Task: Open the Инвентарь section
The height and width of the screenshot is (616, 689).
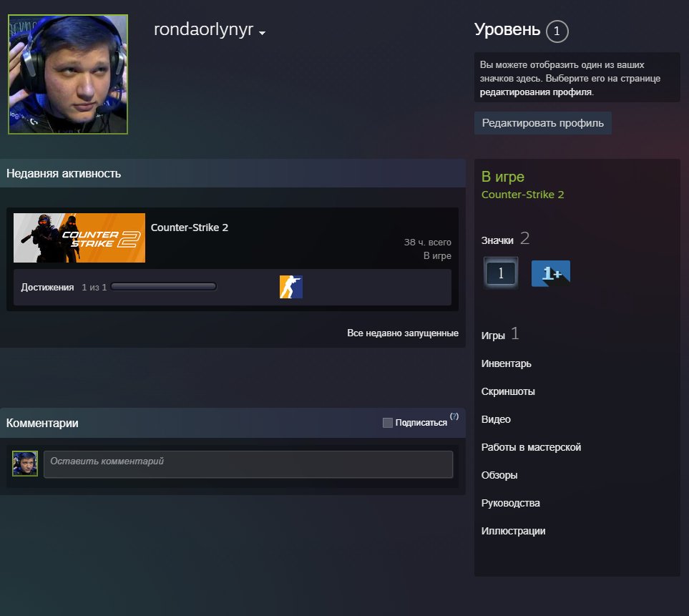Action: coord(507,363)
